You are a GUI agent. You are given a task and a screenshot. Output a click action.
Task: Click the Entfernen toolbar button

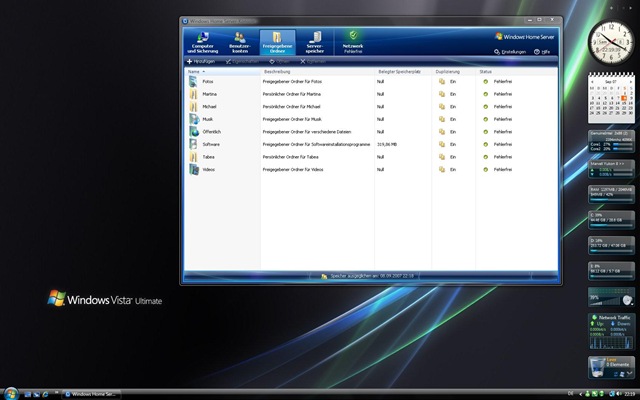(x=313, y=62)
